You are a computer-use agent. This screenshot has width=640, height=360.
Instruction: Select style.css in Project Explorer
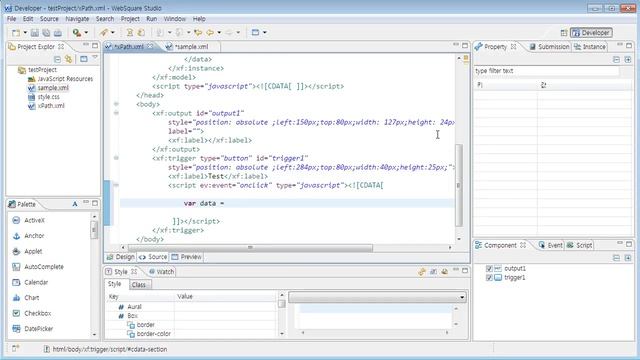[x=48, y=97]
